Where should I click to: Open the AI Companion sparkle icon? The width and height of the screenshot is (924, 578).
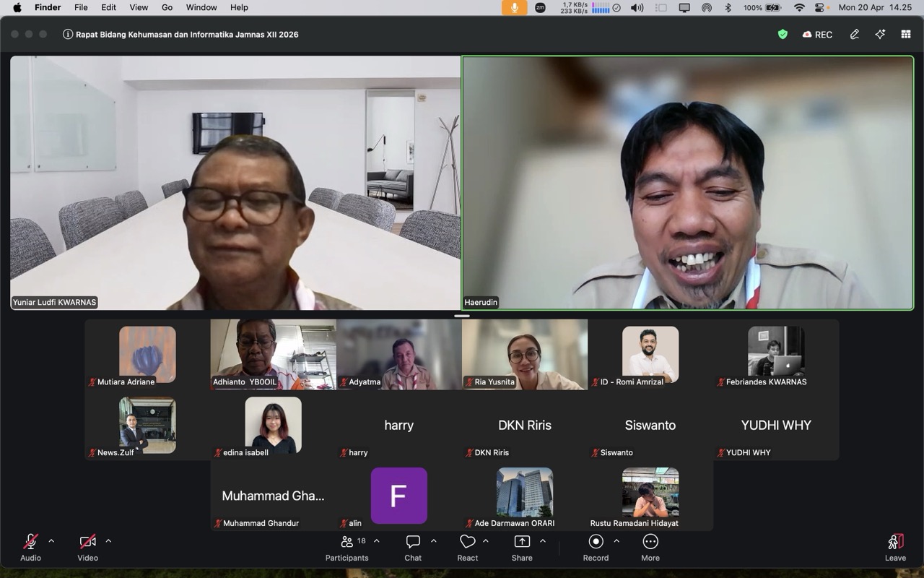tap(880, 34)
